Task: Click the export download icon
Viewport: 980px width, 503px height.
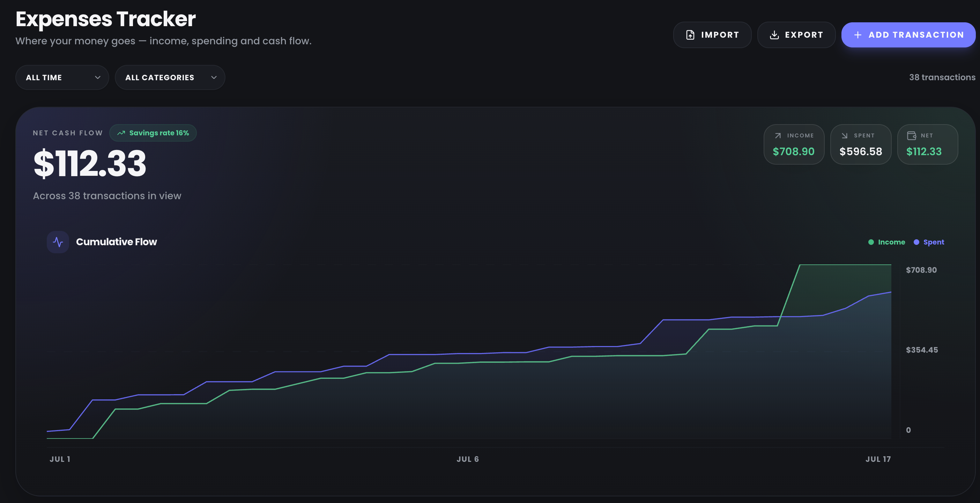Action: point(774,35)
